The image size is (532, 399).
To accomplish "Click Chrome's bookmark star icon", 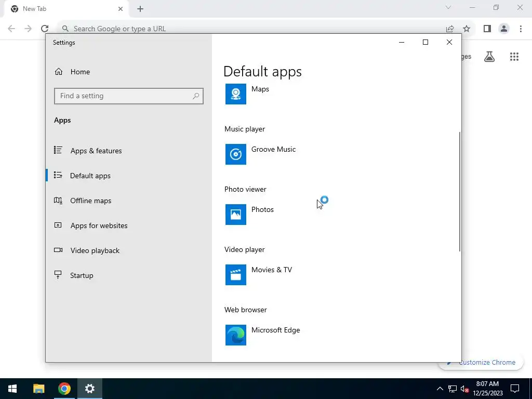I will pyautogui.click(x=467, y=29).
